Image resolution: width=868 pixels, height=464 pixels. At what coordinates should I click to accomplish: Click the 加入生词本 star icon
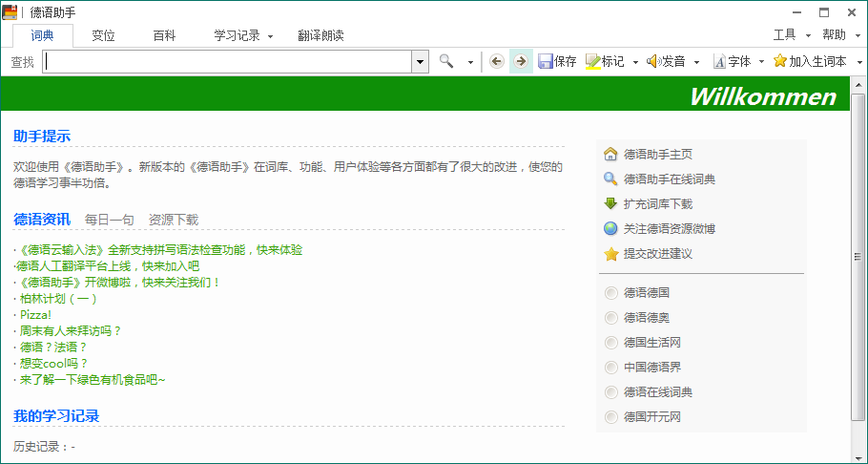780,61
